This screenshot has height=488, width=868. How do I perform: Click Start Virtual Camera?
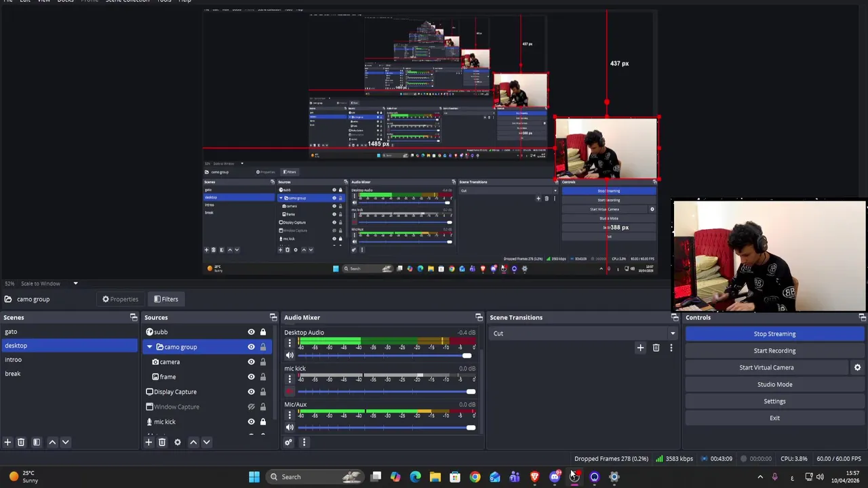(x=766, y=367)
